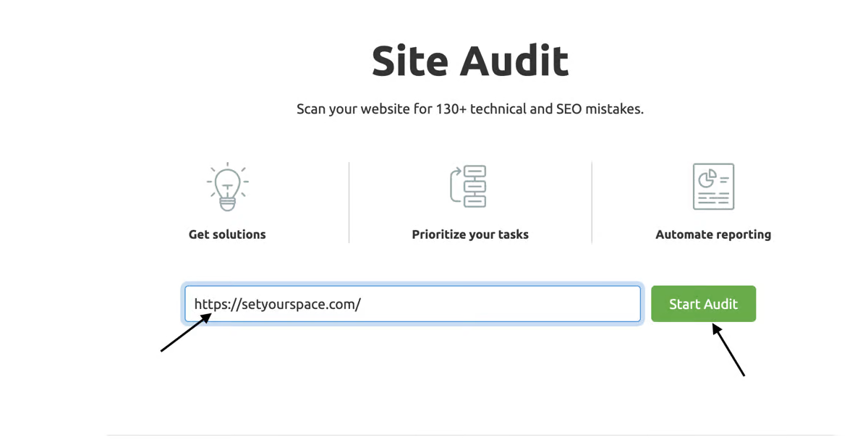Select the Scan your website subtitle text
The width and height of the screenshot is (868, 440).
(470, 109)
